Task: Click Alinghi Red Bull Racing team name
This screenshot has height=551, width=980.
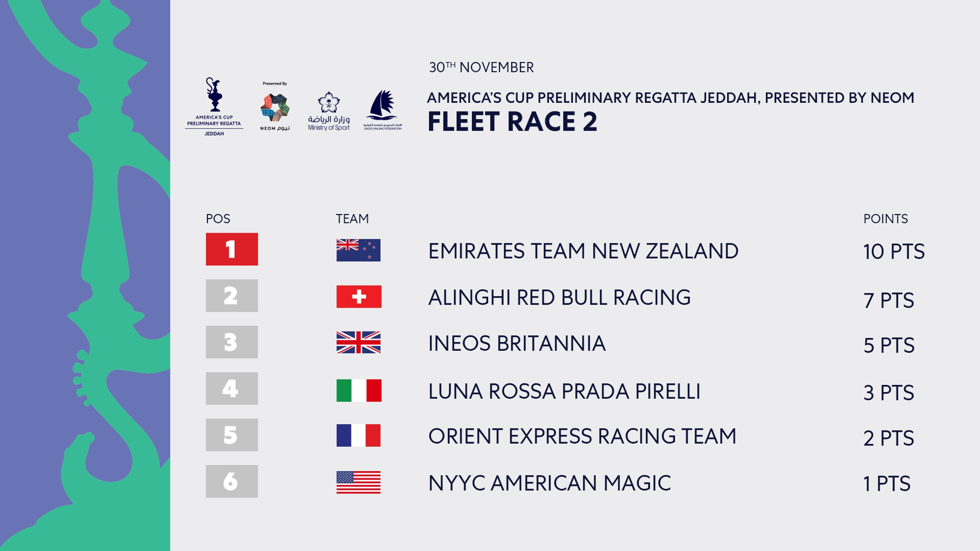Action: click(560, 297)
